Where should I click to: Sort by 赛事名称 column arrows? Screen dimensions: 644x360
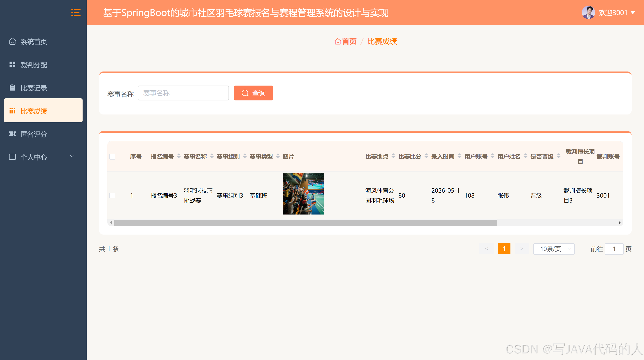pyautogui.click(x=212, y=156)
